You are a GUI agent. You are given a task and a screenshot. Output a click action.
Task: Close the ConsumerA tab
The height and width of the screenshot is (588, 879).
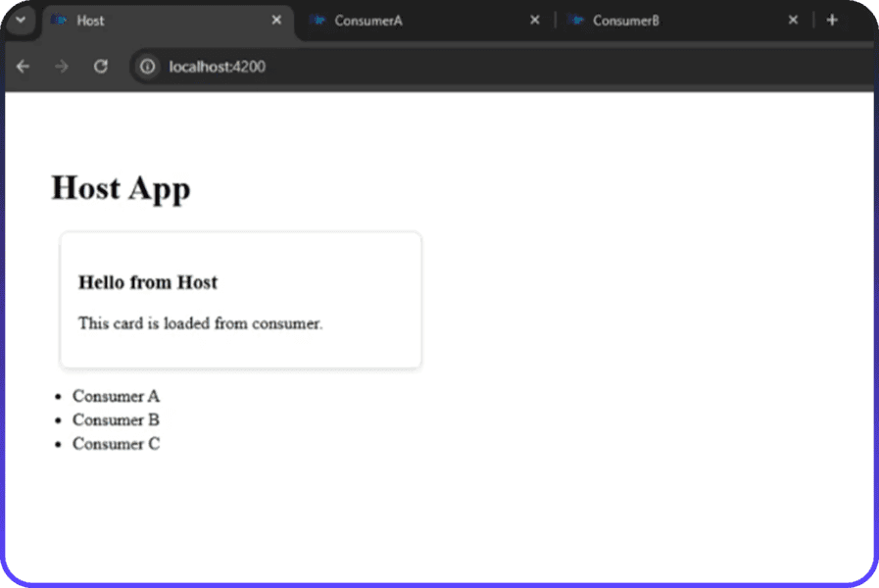(x=535, y=20)
